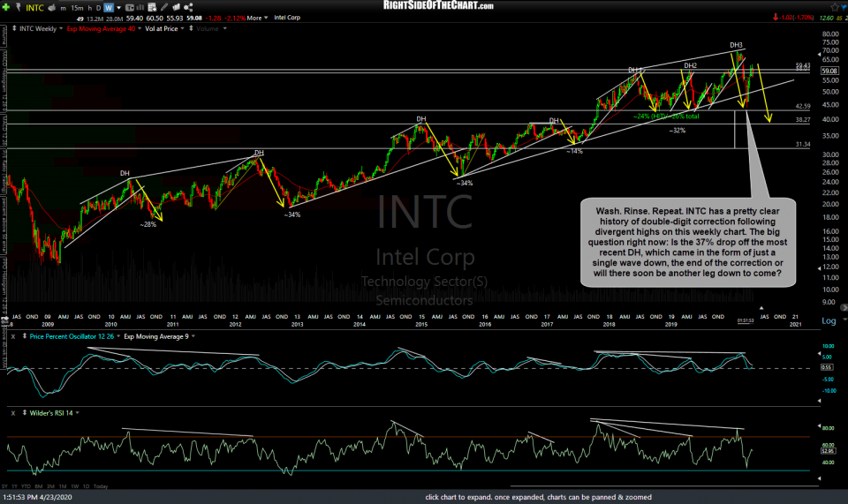Close the Wilder's RSI pane
The image size is (848, 504).
tap(13, 413)
